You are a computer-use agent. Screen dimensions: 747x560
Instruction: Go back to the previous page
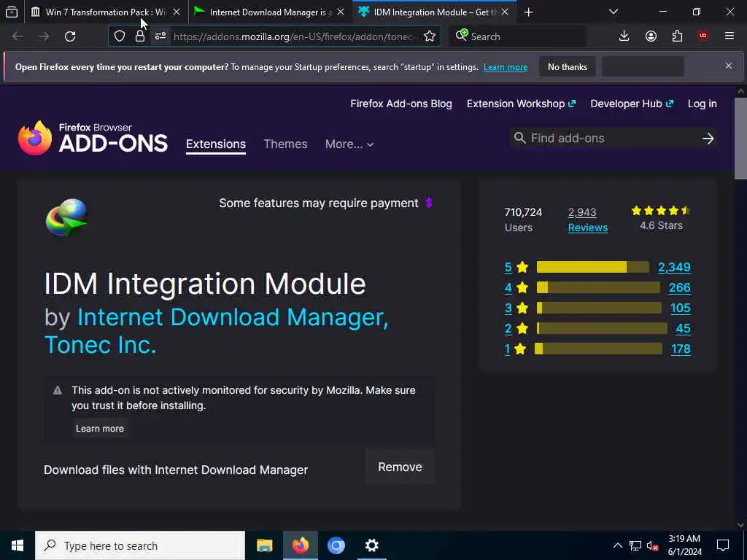(x=18, y=36)
